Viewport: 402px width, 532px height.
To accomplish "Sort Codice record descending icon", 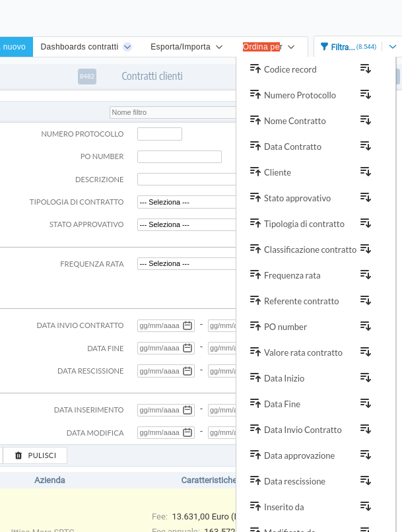I will click(365, 69).
